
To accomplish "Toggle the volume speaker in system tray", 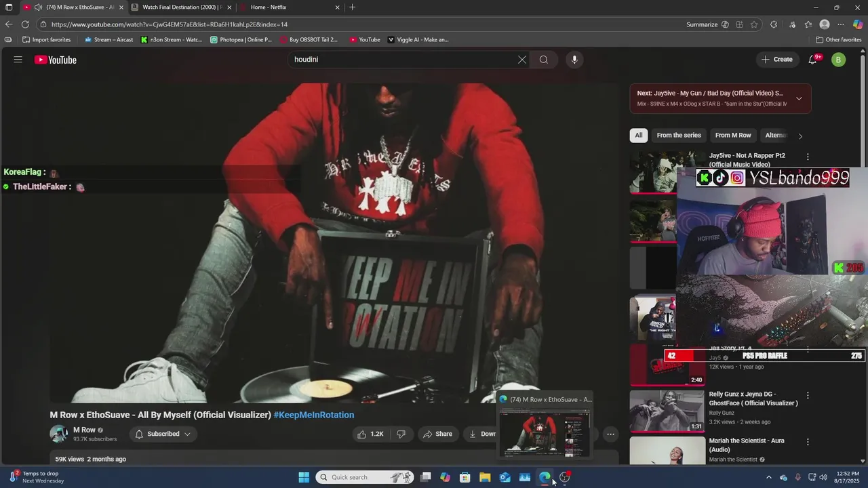I will [x=824, y=477].
